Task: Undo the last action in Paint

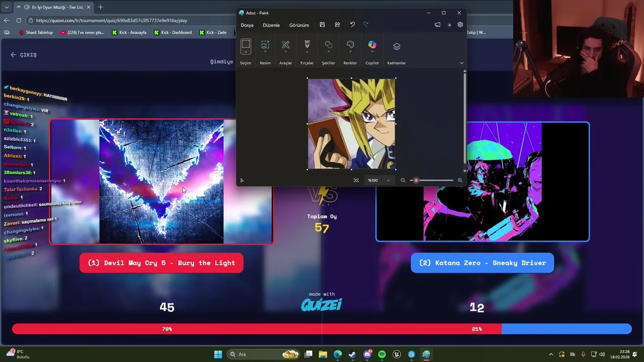Action: (x=352, y=25)
